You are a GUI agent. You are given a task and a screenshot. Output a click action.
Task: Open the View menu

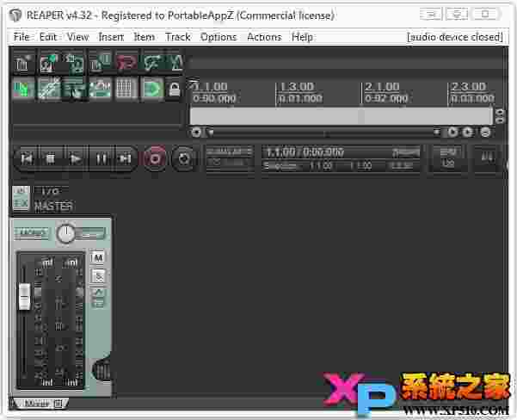(77, 37)
